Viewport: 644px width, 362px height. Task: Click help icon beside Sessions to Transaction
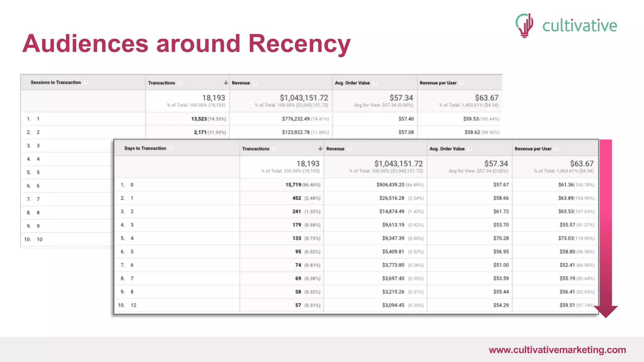coord(86,82)
